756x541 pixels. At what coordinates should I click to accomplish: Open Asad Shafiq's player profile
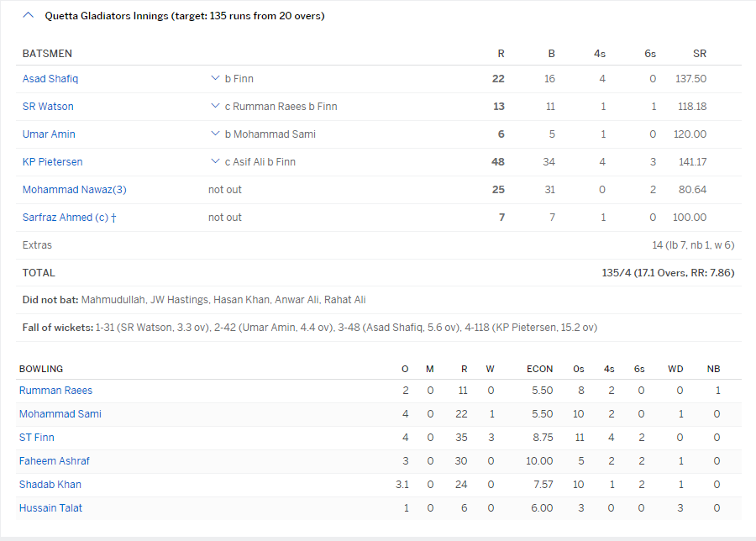coord(50,78)
